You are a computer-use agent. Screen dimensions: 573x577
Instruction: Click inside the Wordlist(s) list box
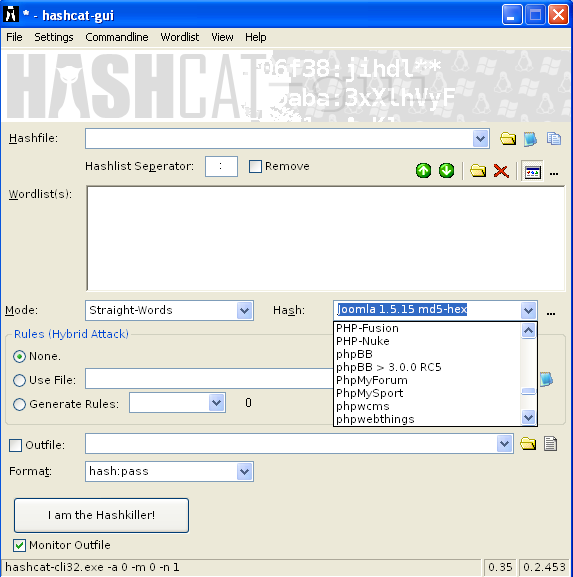click(326, 238)
